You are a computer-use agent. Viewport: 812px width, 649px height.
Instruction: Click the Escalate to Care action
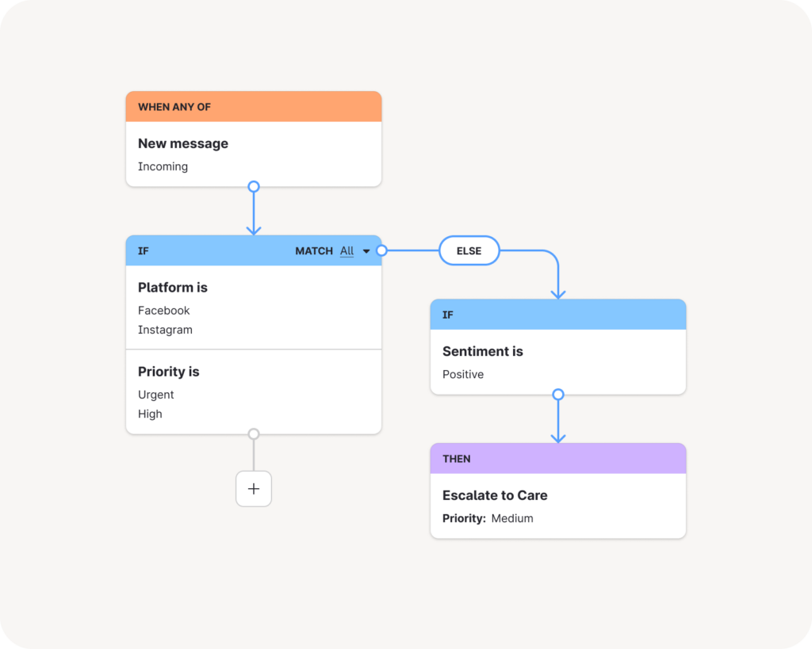pyautogui.click(x=495, y=494)
